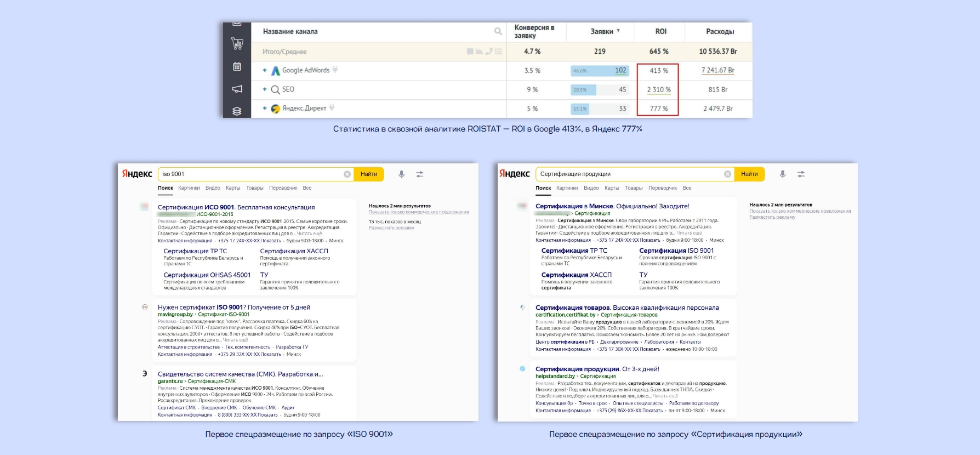Click the phone icon in the Итого/Среднее row
The height and width of the screenshot is (455, 980).
coord(488,52)
